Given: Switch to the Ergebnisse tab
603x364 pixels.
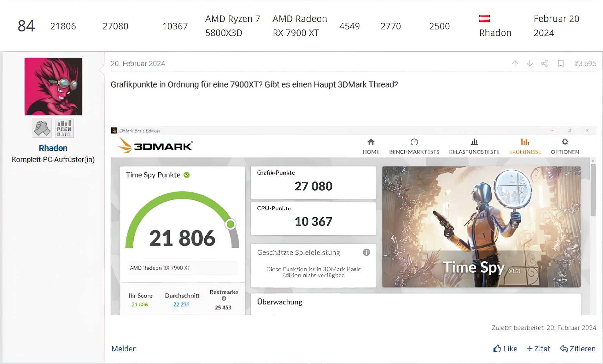Looking at the screenshot, I should pyautogui.click(x=525, y=147).
